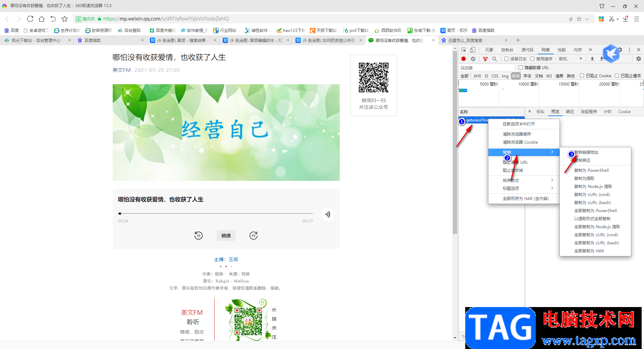644x349 pixels.
Task: Click the red network record button
Action: [464, 59]
